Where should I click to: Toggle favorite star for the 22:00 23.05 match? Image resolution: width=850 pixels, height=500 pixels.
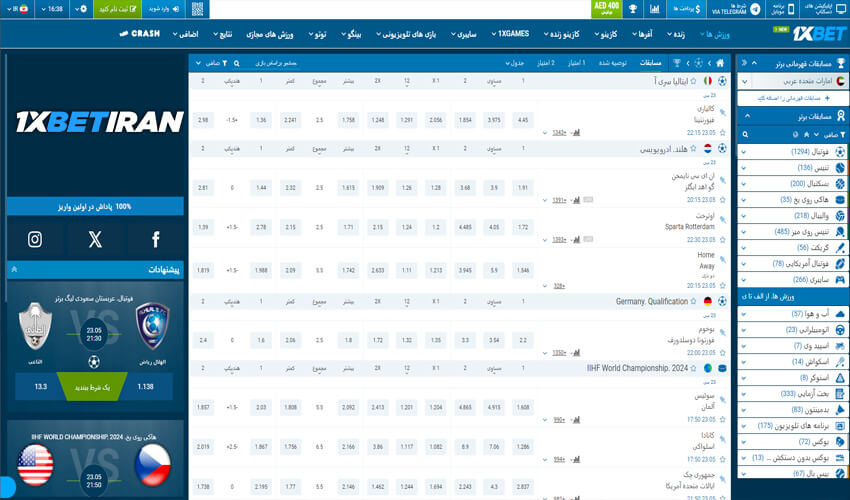pyautogui.click(x=722, y=353)
